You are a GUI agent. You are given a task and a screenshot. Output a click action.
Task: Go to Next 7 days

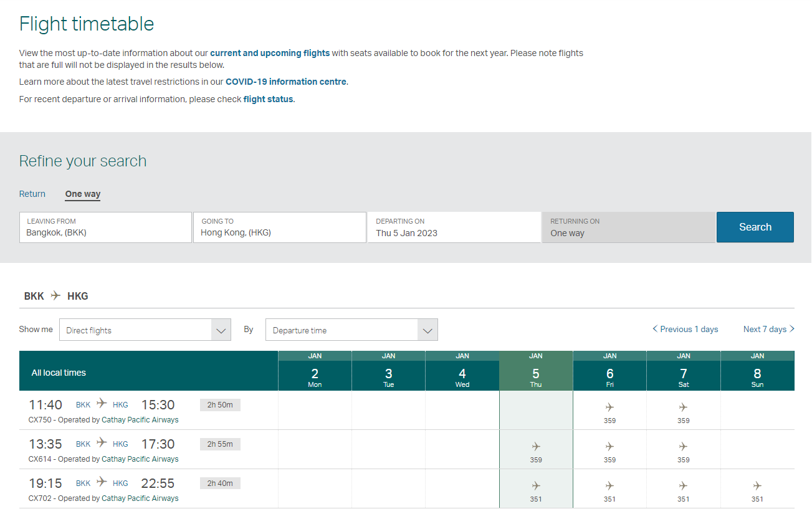765,329
